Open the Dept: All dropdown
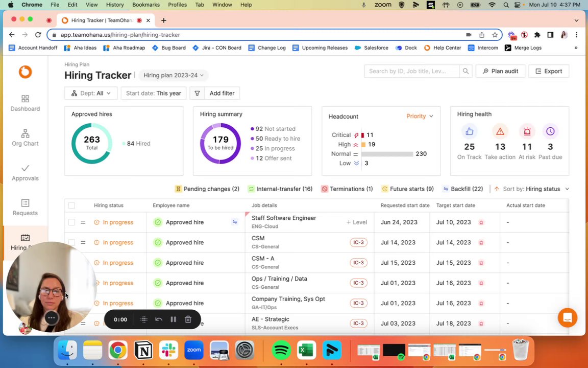The width and height of the screenshot is (588, 368). pyautogui.click(x=91, y=93)
